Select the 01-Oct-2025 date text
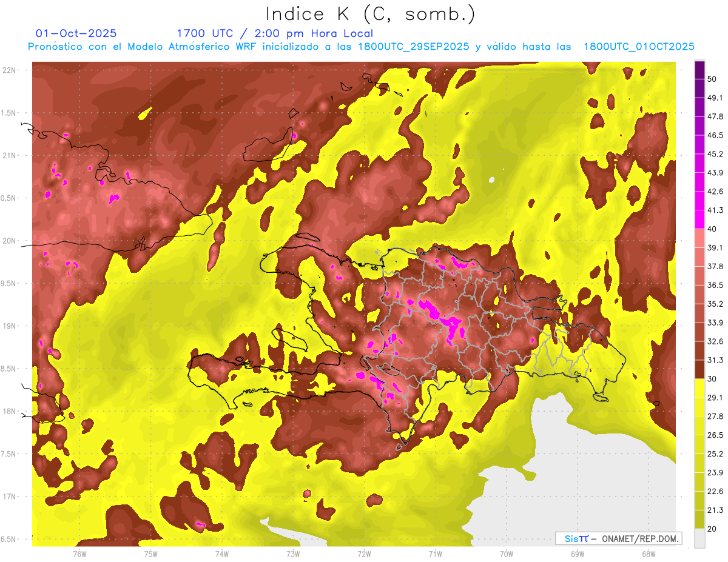The width and height of the screenshot is (728, 562). tap(76, 33)
